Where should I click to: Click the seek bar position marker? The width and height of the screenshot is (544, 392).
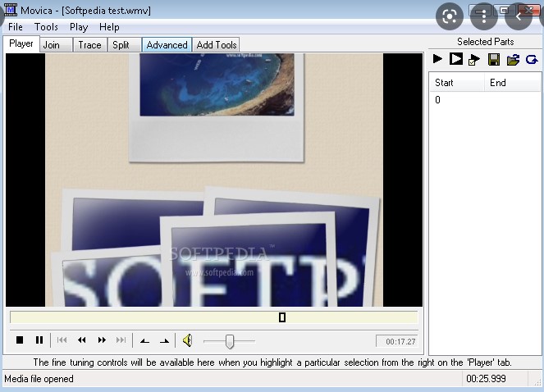(282, 317)
